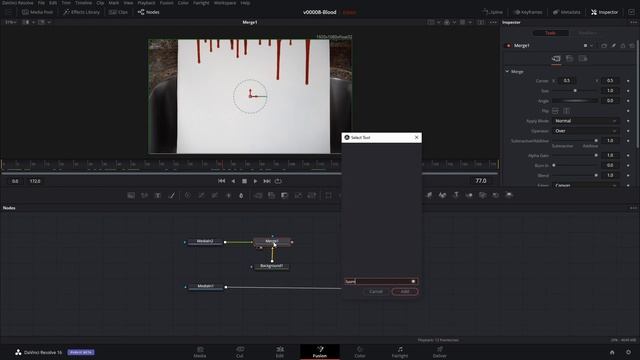The width and height of the screenshot is (640, 360).
Task: Open the Inspector Channels tab icon
Action: pos(569,59)
